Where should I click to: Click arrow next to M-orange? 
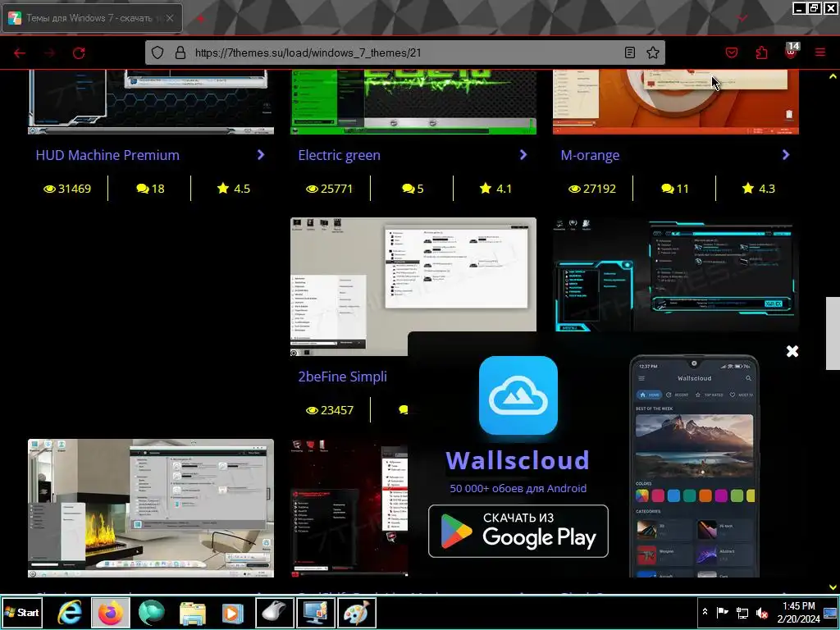point(786,155)
